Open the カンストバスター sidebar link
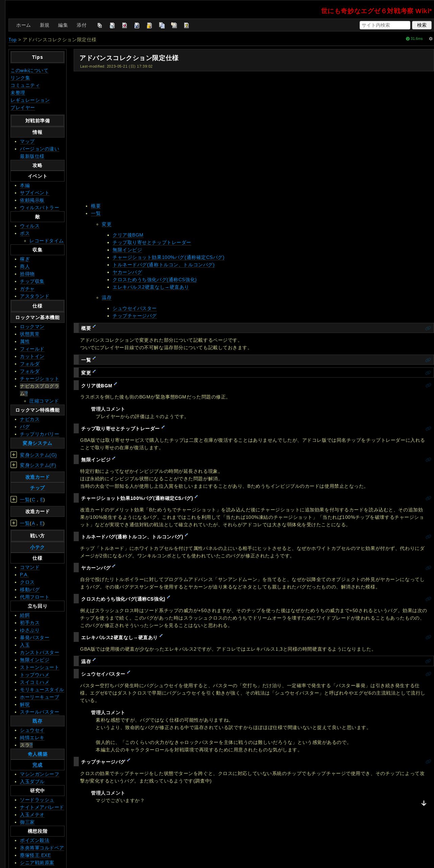434x868 pixels. 40,653
